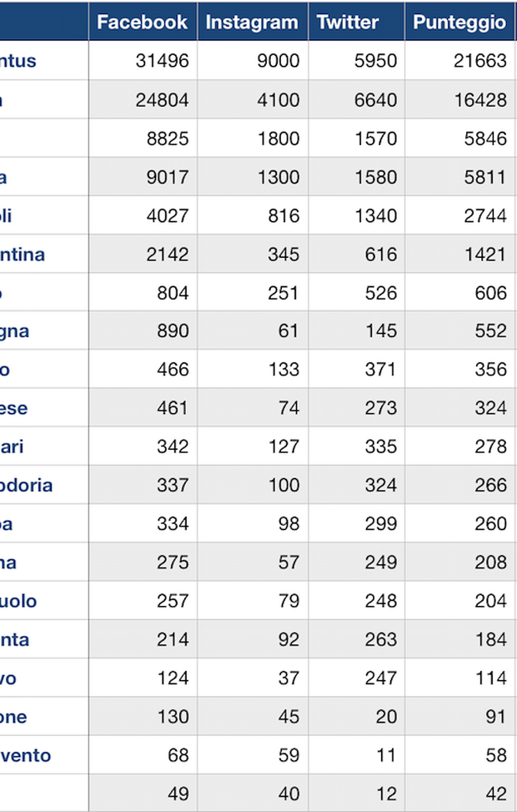Select the Facebook cell showing 24804
This screenshot has width=517, height=812.
[162, 100]
